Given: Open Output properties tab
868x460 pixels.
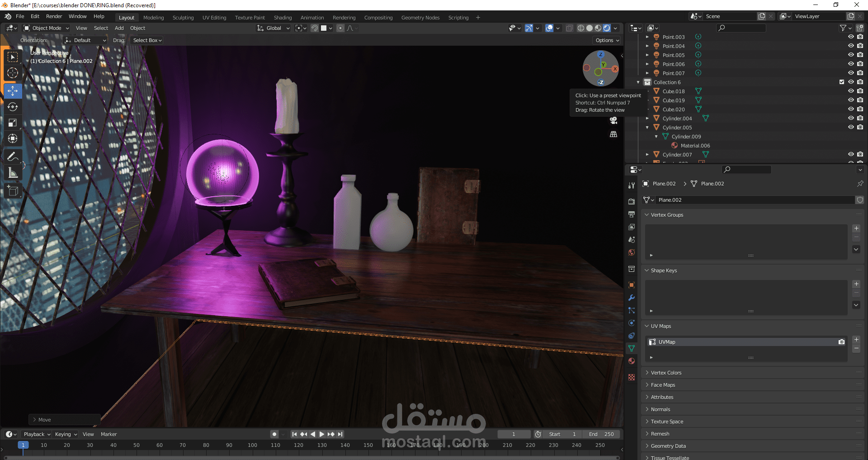Looking at the screenshot, I should click(x=632, y=214).
